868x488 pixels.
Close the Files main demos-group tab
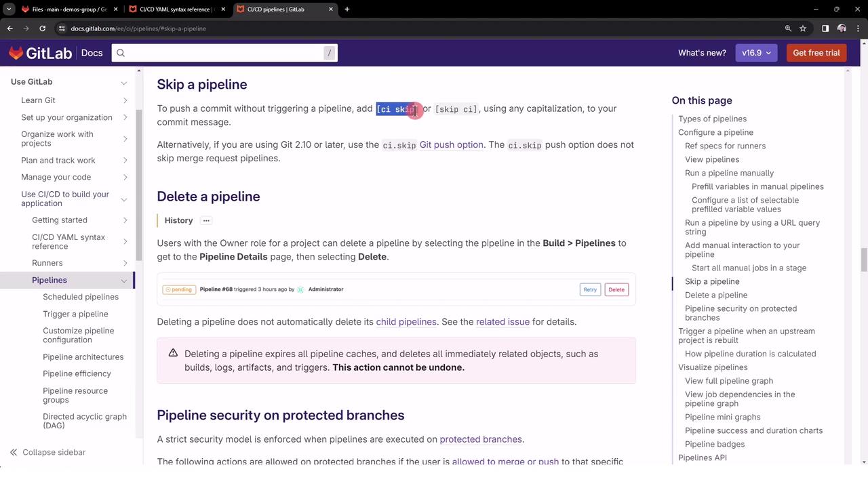pyautogui.click(x=116, y=9)
